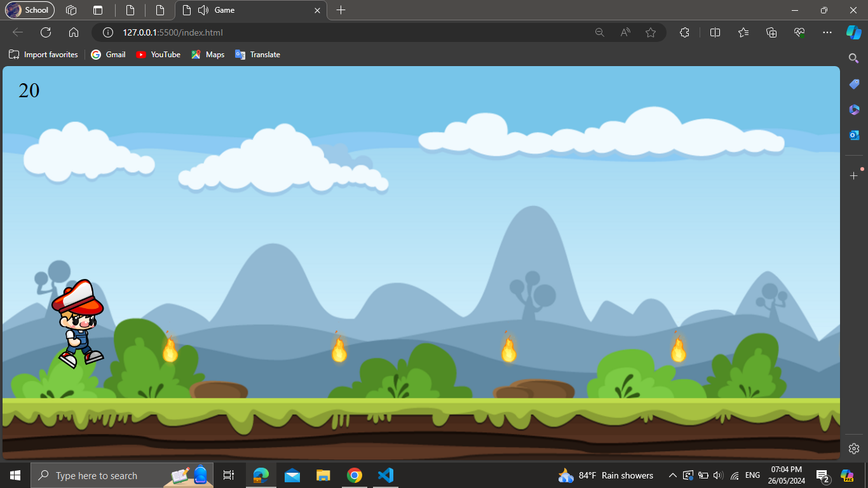Click the taskbar search box

122,475
